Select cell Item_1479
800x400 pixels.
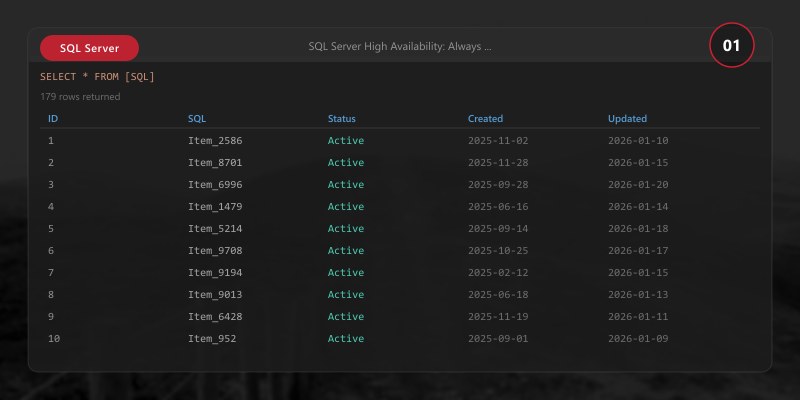[x=215, y=206]
